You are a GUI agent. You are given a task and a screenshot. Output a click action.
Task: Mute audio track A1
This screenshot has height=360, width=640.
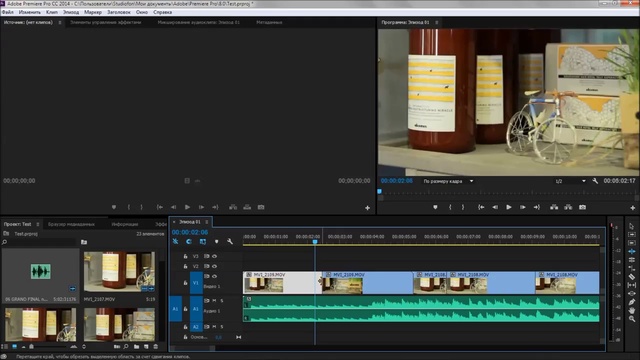214,300
